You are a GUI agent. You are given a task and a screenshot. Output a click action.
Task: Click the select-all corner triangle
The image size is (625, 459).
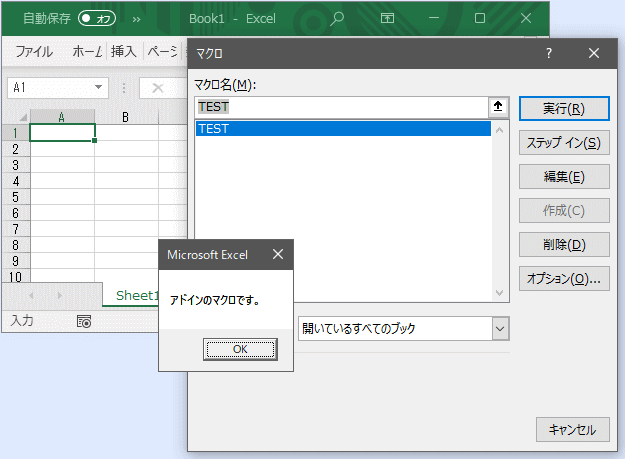[x=23, y=117]
